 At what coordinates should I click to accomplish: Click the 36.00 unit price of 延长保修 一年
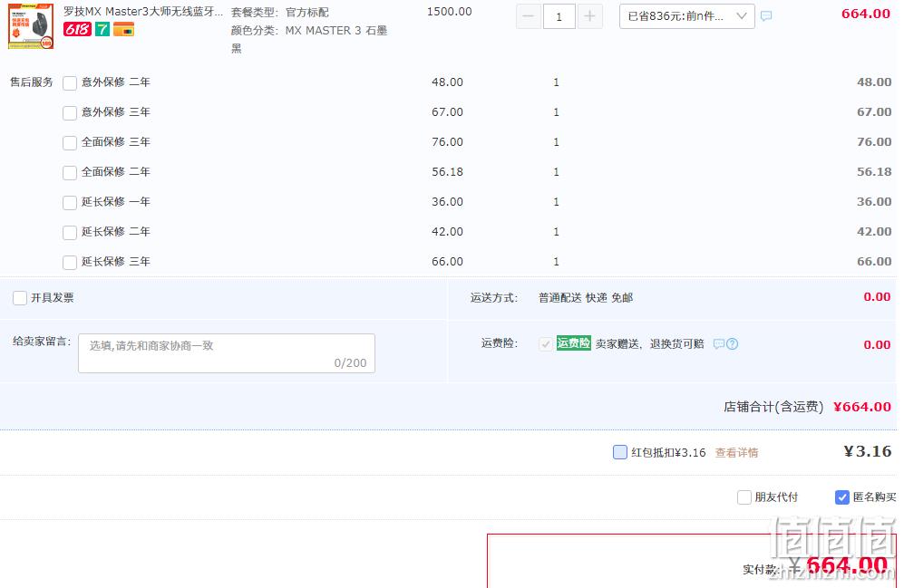tap(447, 201)
